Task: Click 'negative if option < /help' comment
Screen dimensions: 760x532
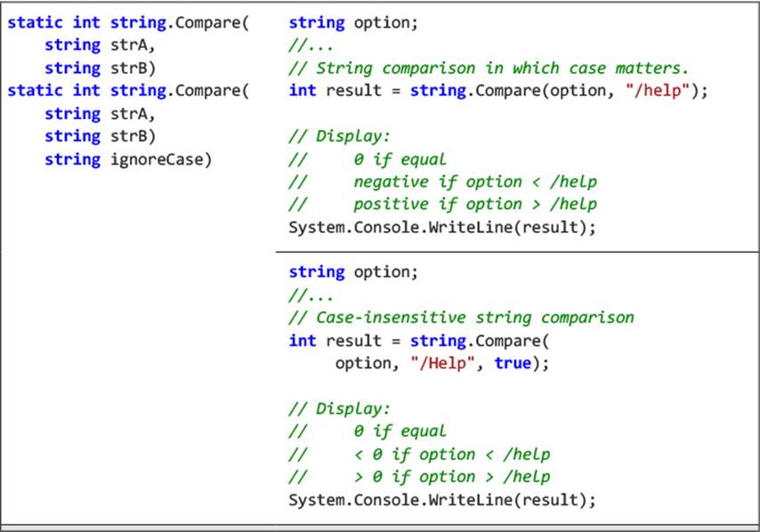Action: pyautogui.click(x=475, y=181)
